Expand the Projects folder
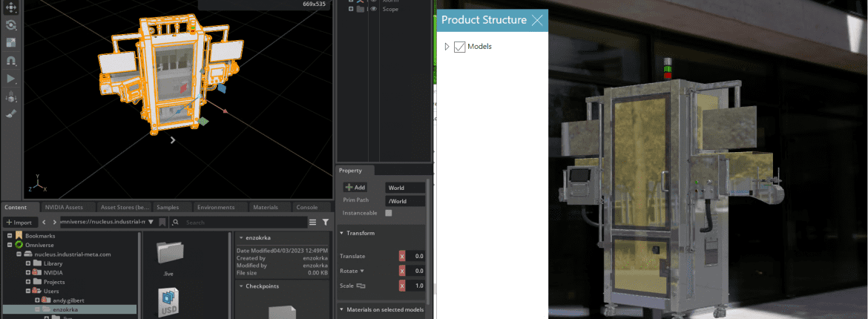 pyautogui.click(x=28, y=282)
